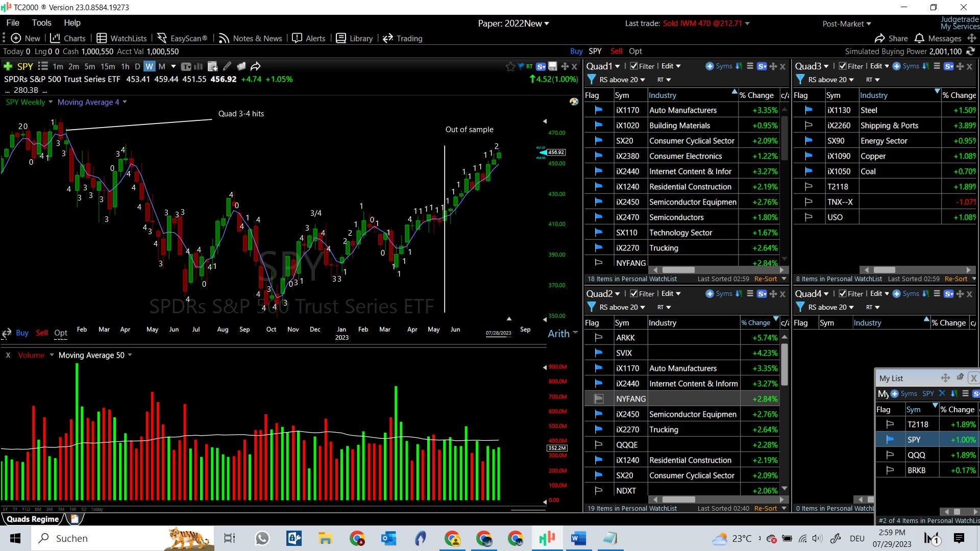Toggle the Quad4 Filter checkbox
980x551 pixels.
(843, 294)
